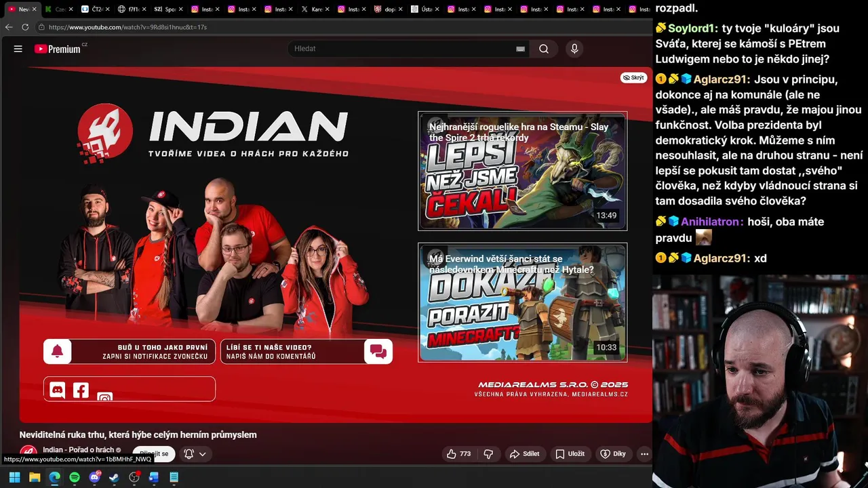
Task: Click the Edge icon in the taskbar
Action: 54,477
